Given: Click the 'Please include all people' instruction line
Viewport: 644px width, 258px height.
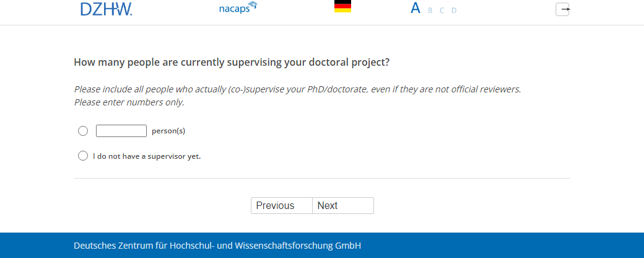Looking at the screenshot, I should (297, 89).
